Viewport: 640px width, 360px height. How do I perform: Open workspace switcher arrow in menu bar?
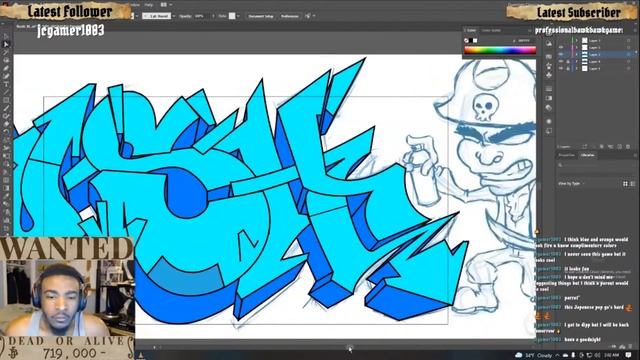point(171,5)
